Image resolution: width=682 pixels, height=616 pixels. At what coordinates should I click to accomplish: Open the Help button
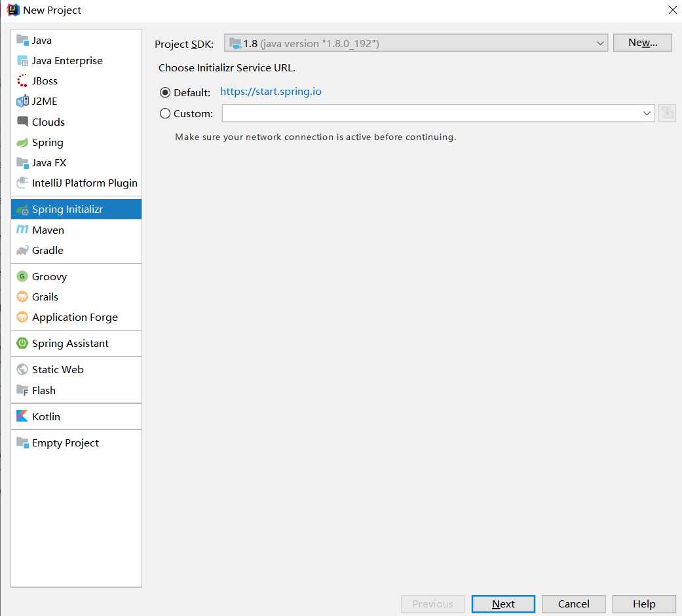(x=644, y=604)
